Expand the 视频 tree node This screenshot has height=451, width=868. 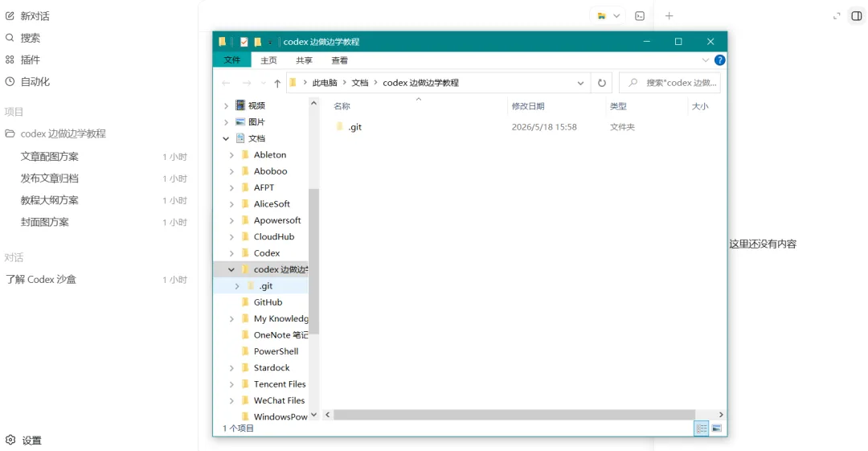coord(226,105)
